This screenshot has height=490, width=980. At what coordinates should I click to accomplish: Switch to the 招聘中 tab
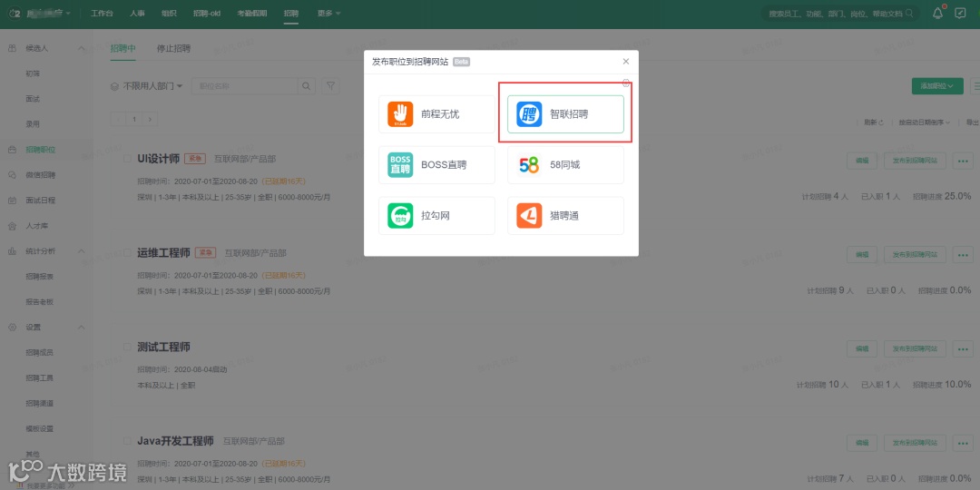tap(122, 48)
